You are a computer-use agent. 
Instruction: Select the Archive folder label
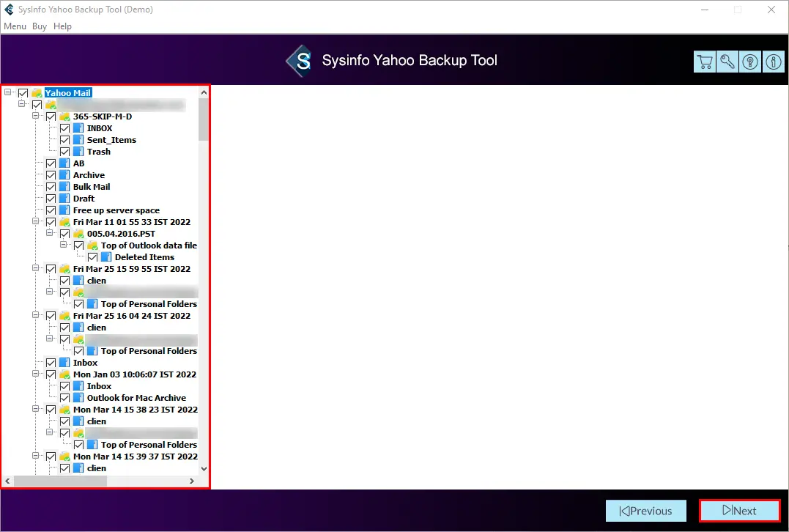point(89,175)
